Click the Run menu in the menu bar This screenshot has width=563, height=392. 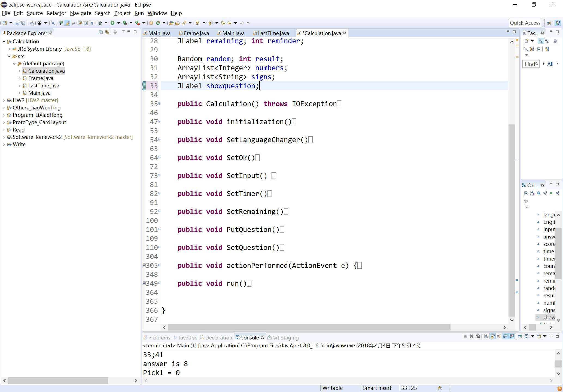pyautogui.click(x=139, y=13)
